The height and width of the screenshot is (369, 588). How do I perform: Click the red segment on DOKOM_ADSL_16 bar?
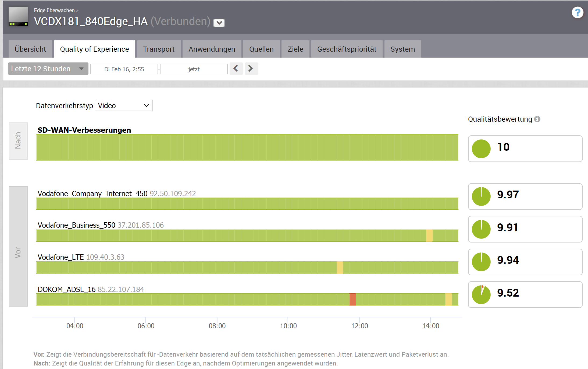click(x=352, y=299)
